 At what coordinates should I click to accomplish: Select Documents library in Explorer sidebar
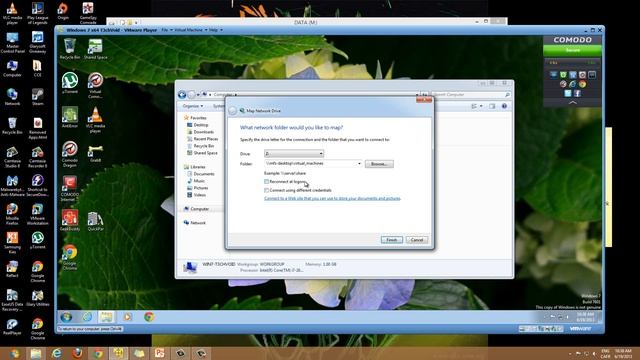click(x=201, y=174)
